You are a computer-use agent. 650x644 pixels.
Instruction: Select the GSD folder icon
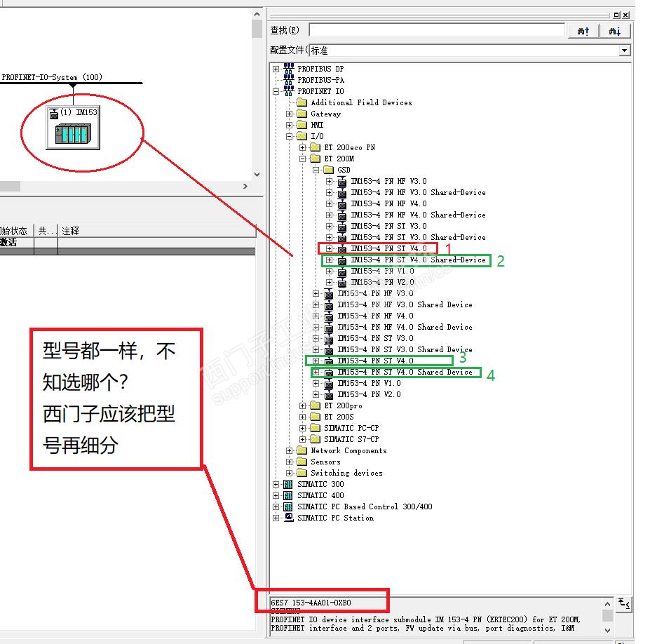[329, 170]
